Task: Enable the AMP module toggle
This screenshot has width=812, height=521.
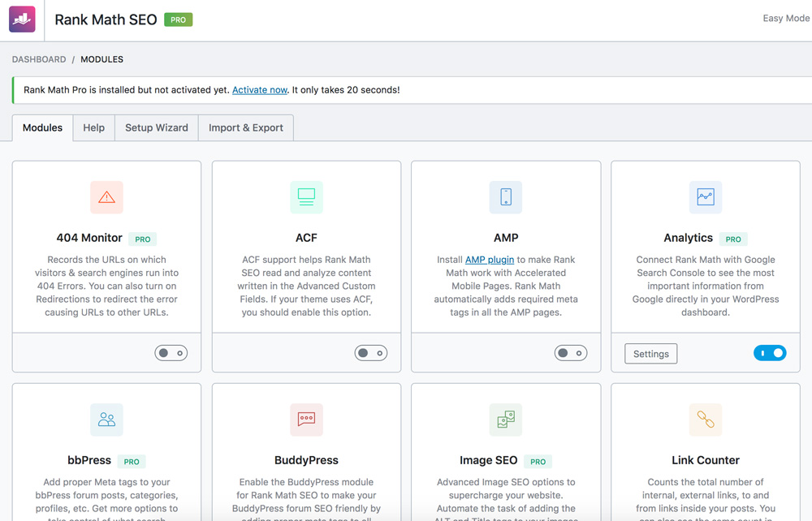Action: point(571,353)
